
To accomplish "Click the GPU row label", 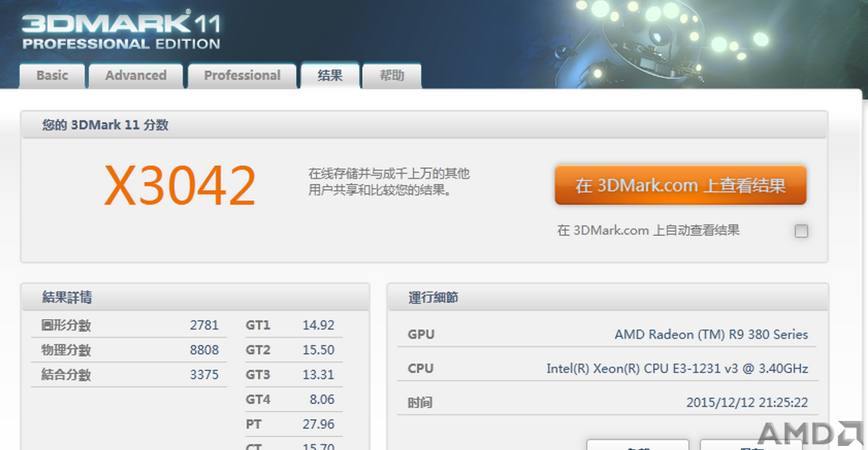I will [x=421, y=334].
